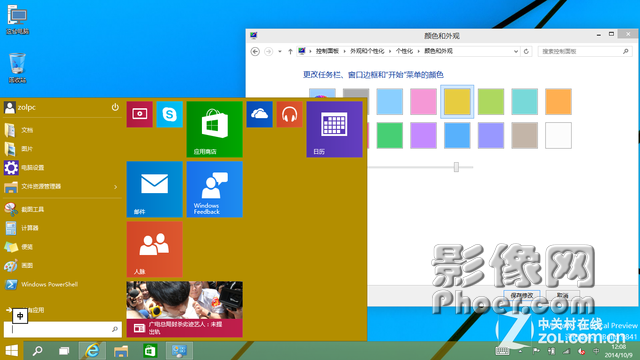Select the lime green color swatch
Viewport: 640px width, 360px height.
point(491,102)
